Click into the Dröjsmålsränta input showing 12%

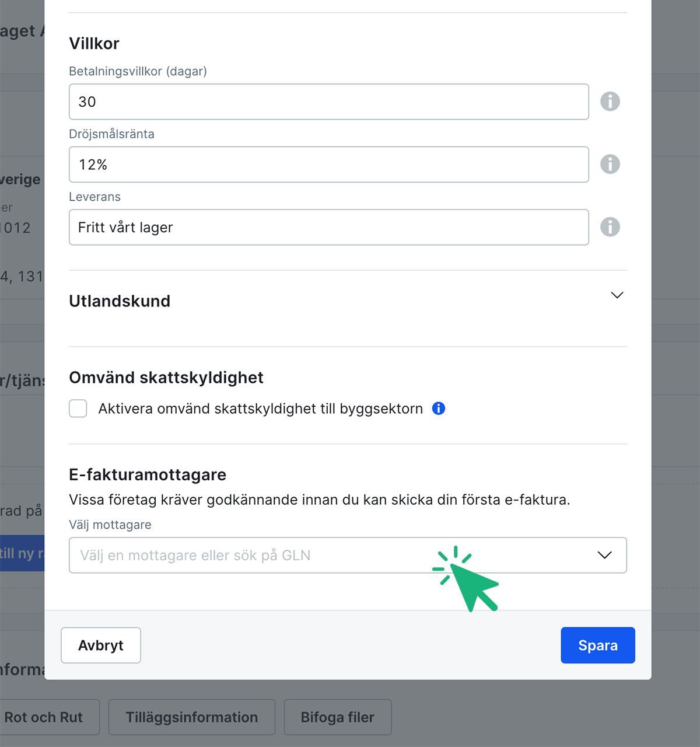(x=328, y=165)
